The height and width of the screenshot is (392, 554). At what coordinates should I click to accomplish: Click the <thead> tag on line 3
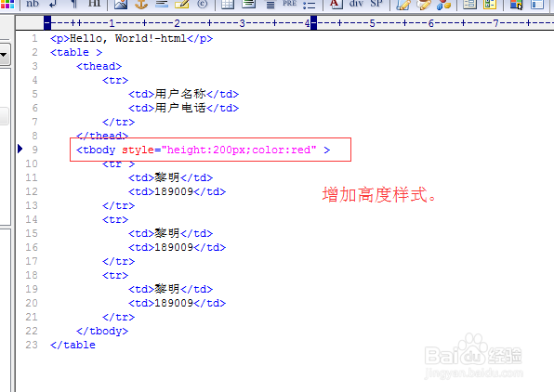(99, 66)
